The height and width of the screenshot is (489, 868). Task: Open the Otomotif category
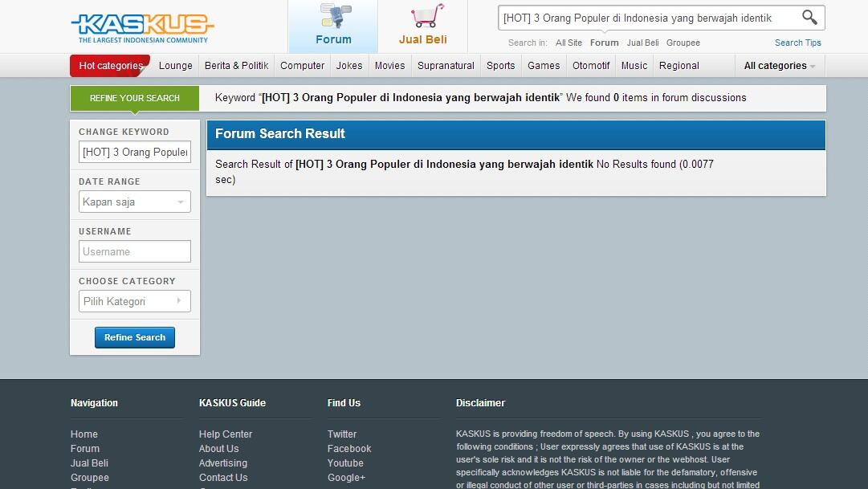(591, 65)
